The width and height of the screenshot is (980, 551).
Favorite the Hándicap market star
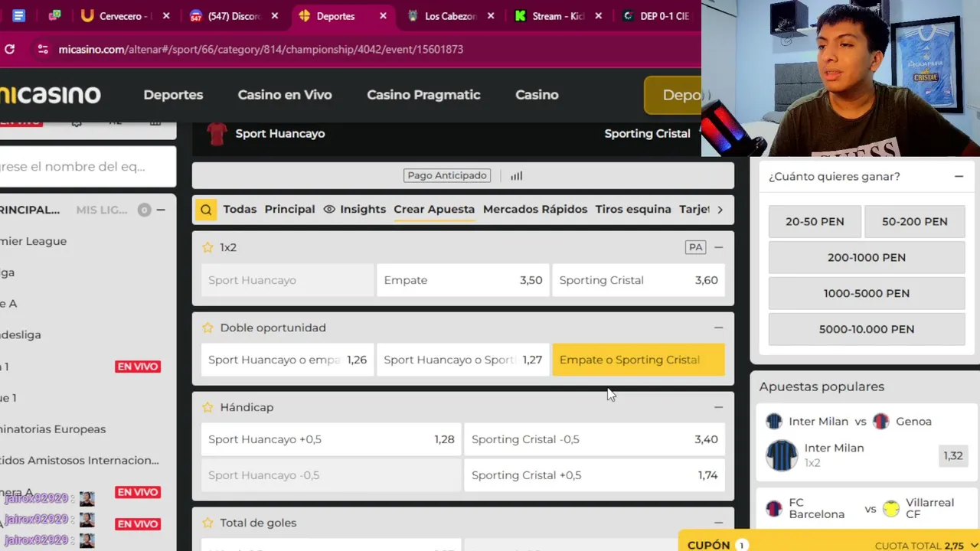[x=207, y=407]
